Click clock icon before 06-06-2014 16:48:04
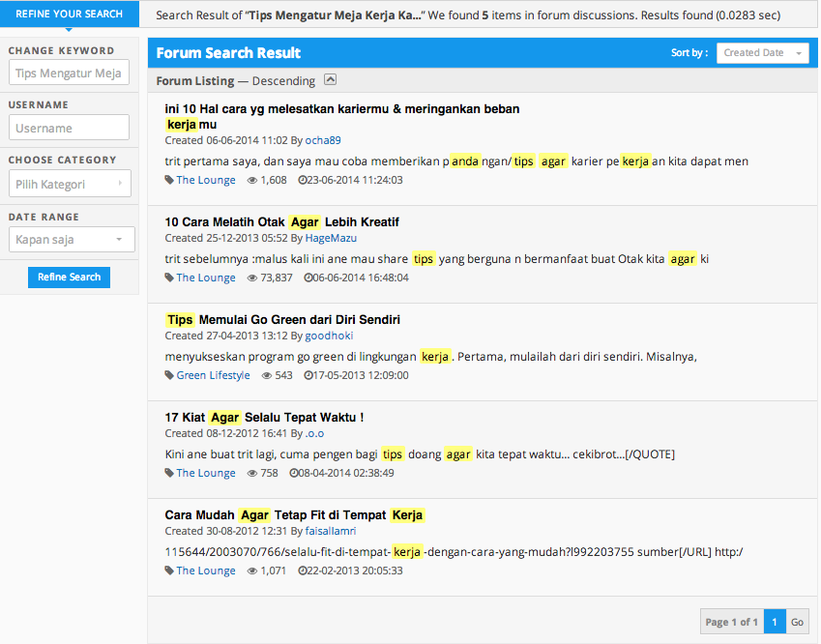 pos(308,278)
